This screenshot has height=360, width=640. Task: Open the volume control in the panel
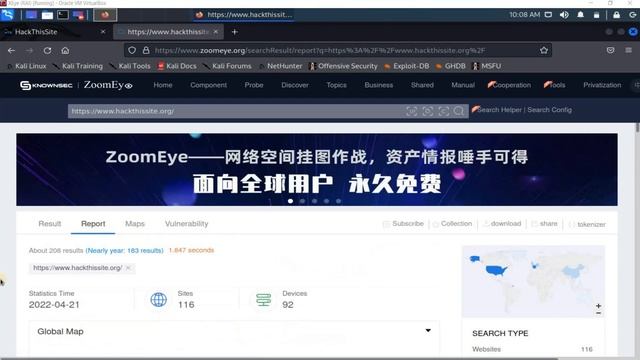click(x=564, y=15)
